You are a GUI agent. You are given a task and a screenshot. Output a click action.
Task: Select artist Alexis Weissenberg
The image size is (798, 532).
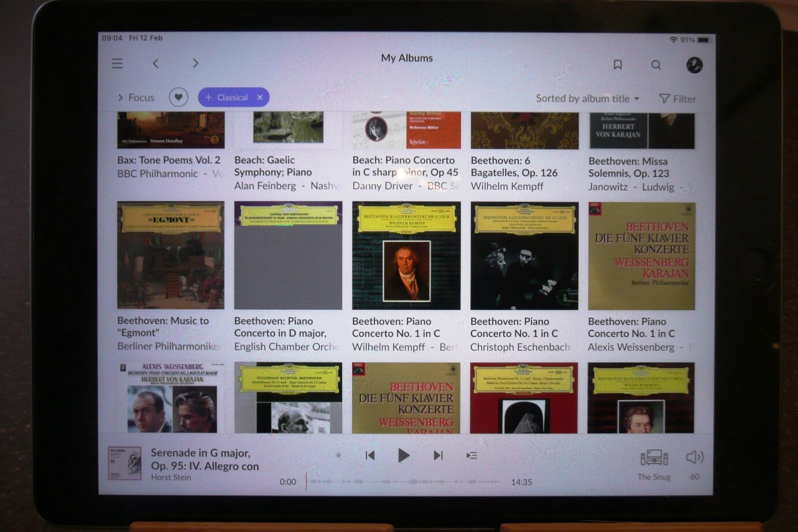pos(631,347)
